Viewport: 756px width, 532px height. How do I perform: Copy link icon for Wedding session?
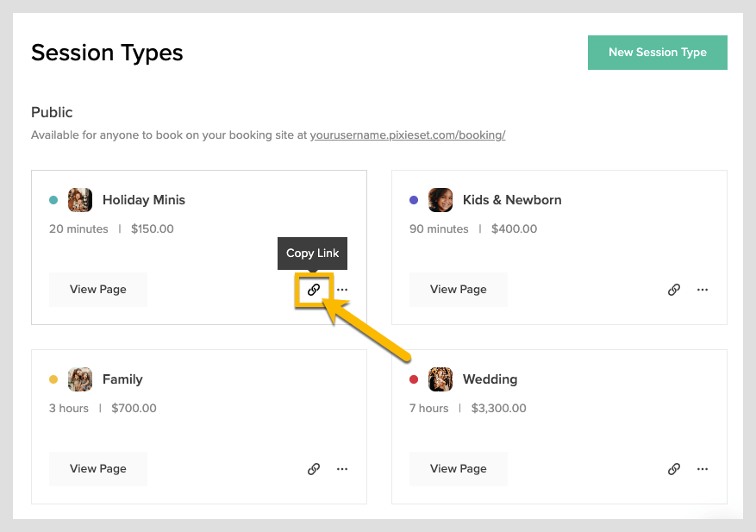(674, 469)
